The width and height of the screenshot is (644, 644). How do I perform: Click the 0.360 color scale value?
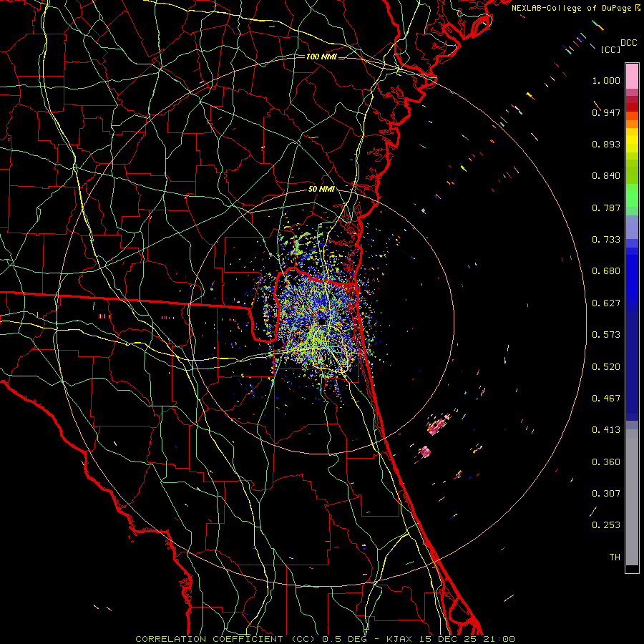click(606, 462)
